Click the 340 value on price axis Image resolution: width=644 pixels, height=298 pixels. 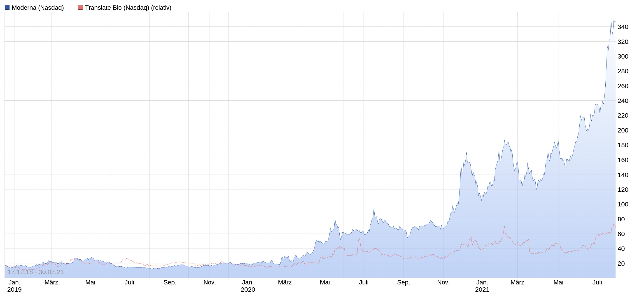623,27
